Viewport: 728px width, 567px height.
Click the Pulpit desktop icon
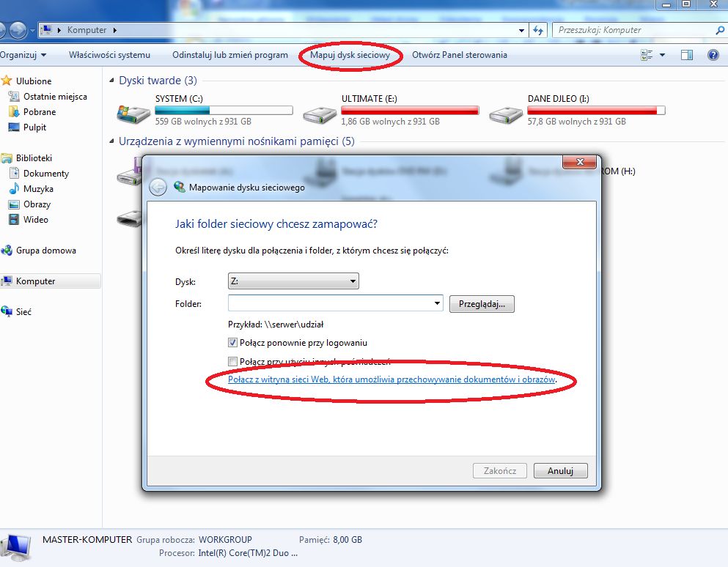(x=15, y=127)
